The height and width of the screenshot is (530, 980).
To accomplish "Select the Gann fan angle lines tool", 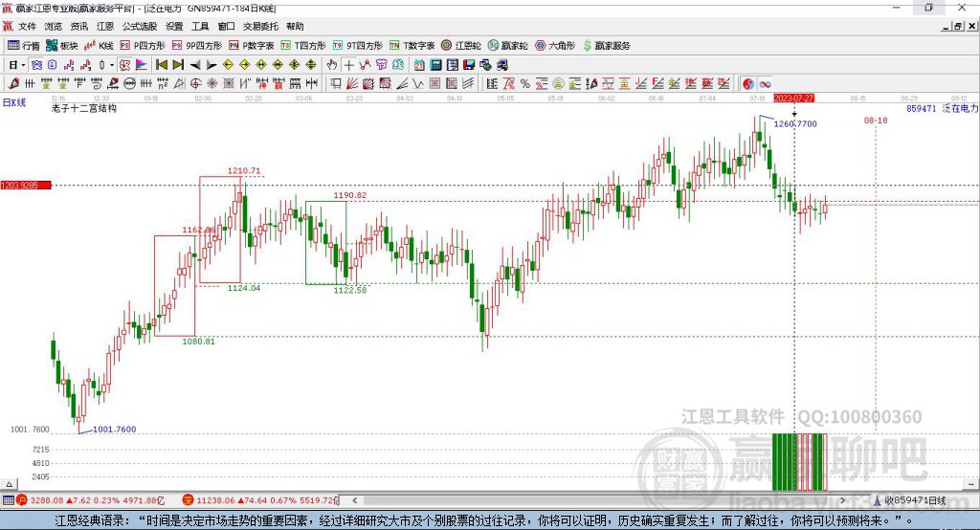I will tap(352, 84).
